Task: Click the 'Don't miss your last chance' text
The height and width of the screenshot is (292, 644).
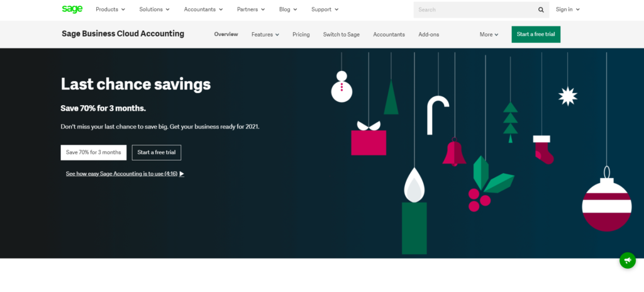Action: tap(160, 126)
